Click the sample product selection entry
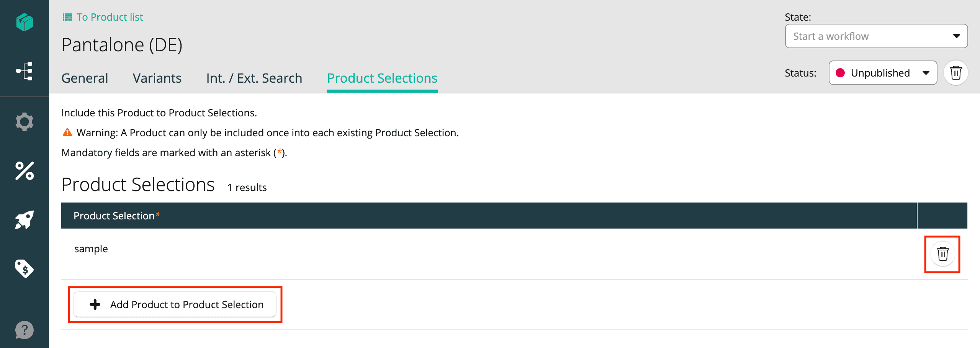This screenshot has height=348, width=980. coord(91,249)
